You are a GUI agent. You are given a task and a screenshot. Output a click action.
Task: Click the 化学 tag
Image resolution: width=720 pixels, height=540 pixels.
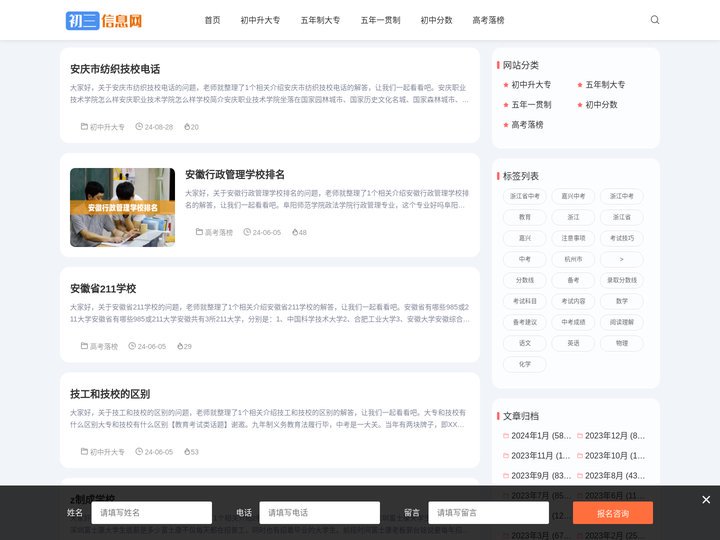pos(525,364)
